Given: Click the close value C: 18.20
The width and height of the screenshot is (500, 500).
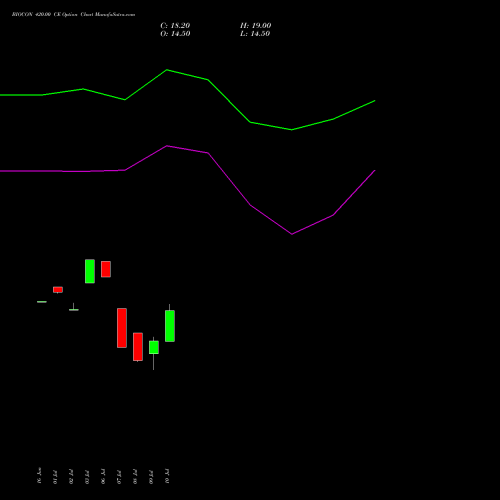Looking at the screenshot, I should (175, 26).
